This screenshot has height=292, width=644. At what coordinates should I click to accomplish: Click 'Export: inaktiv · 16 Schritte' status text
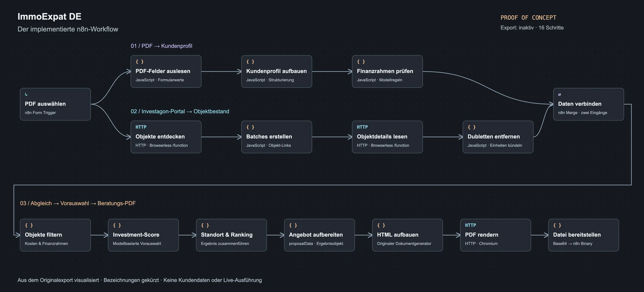(532, 28)
